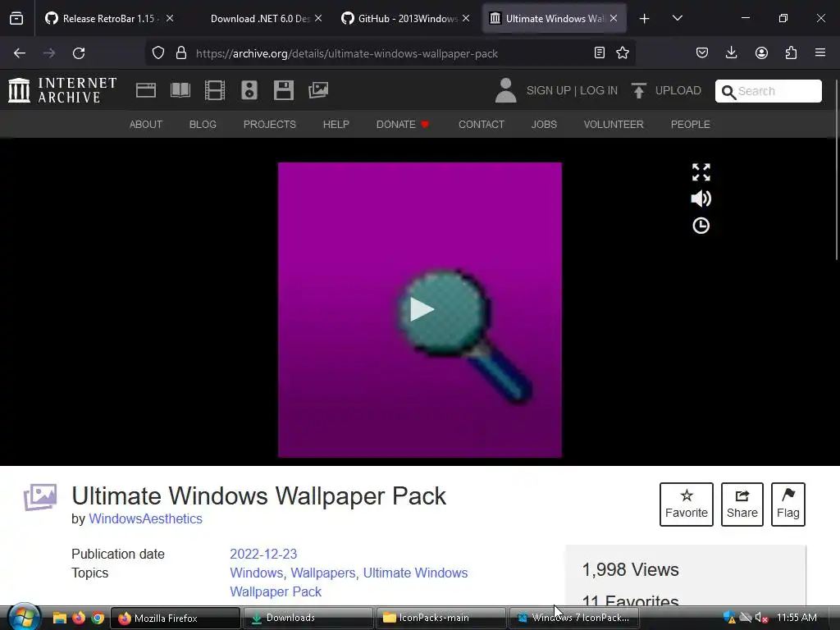Open Firefox downloads panel
Screen dimensions: 840x630
click(731, 53)
